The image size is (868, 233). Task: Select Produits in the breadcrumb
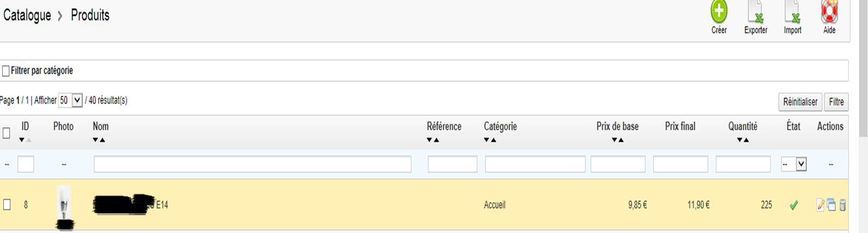pyautogui.click(x=90, y=15)
